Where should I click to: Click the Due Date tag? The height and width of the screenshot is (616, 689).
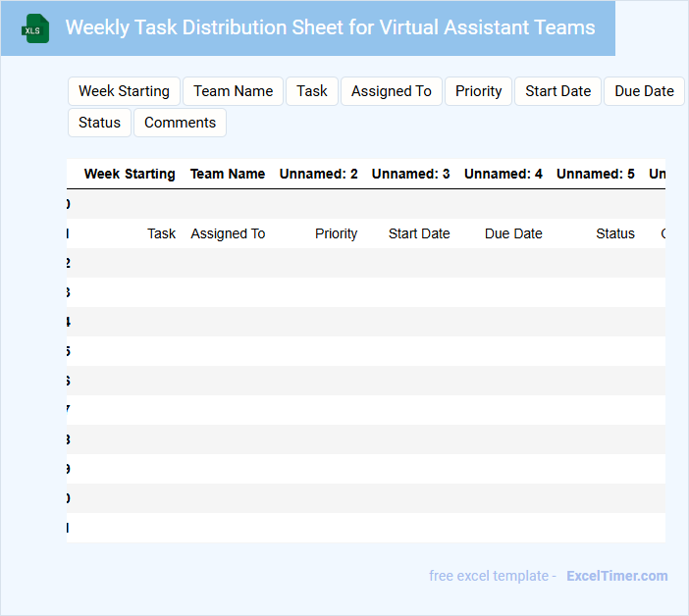tap(644, 91)
